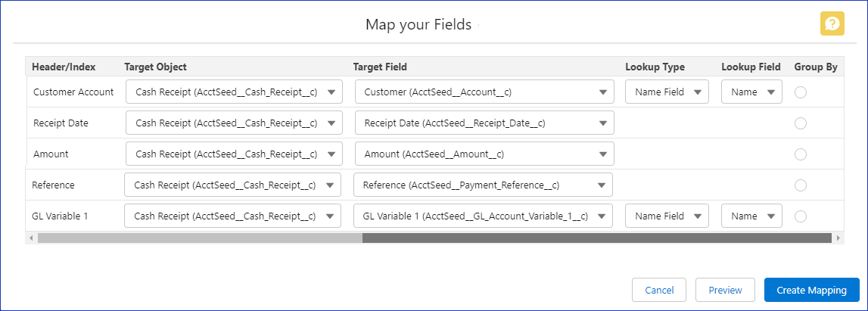
Task: Select Group By radio for Receipt Date row
Action: 801,123
